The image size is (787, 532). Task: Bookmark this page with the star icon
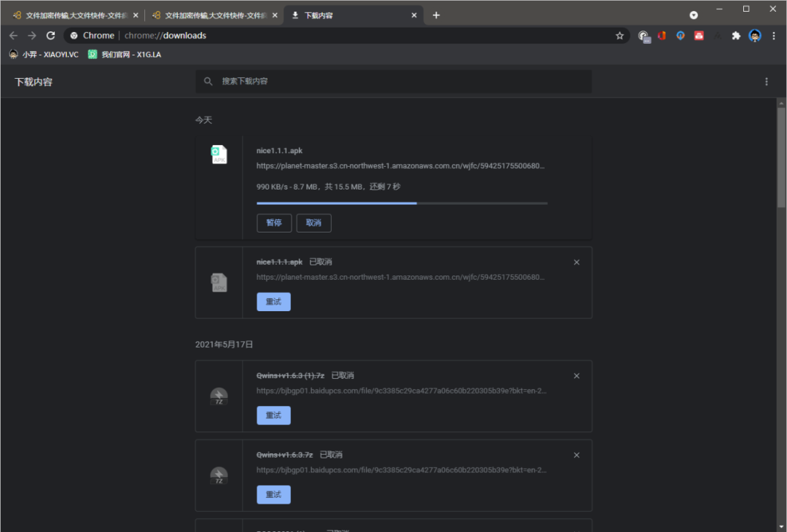click(619, 36)
